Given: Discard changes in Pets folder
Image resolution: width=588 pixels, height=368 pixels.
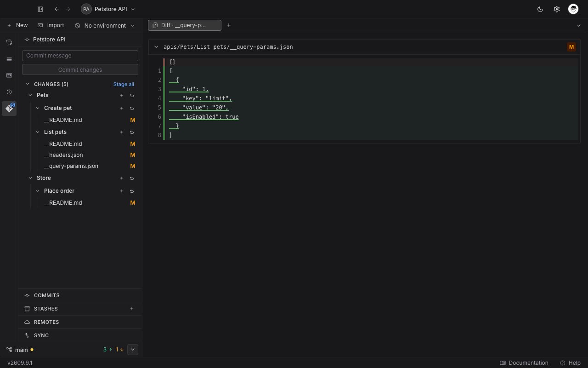Looking at the screenshot, I should (x=132, y=95).
